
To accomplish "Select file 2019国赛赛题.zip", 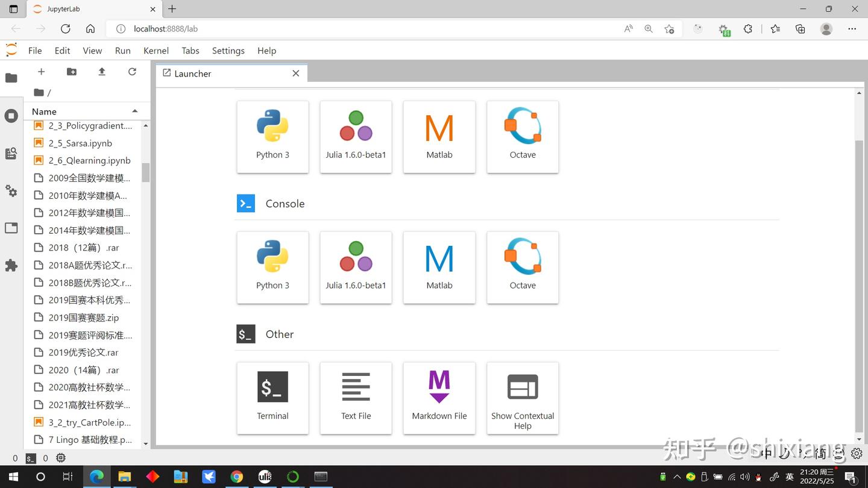I will pos(82,318).
